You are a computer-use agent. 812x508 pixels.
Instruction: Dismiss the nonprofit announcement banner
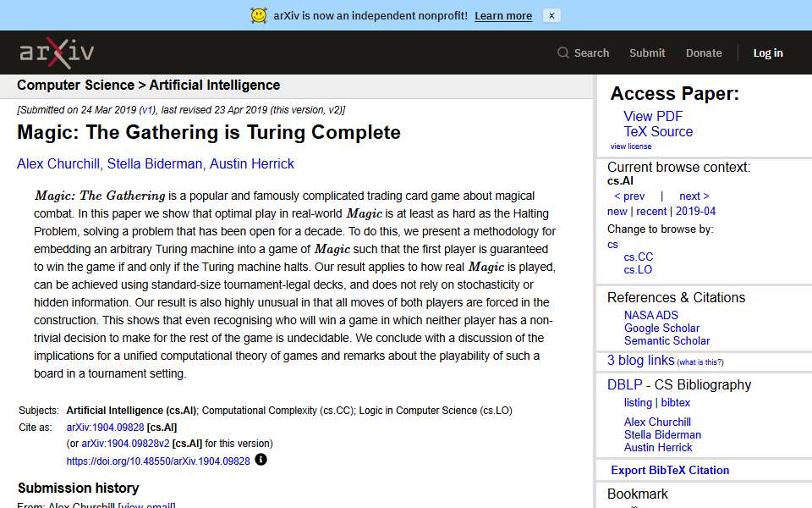click(x=551, y=15)
